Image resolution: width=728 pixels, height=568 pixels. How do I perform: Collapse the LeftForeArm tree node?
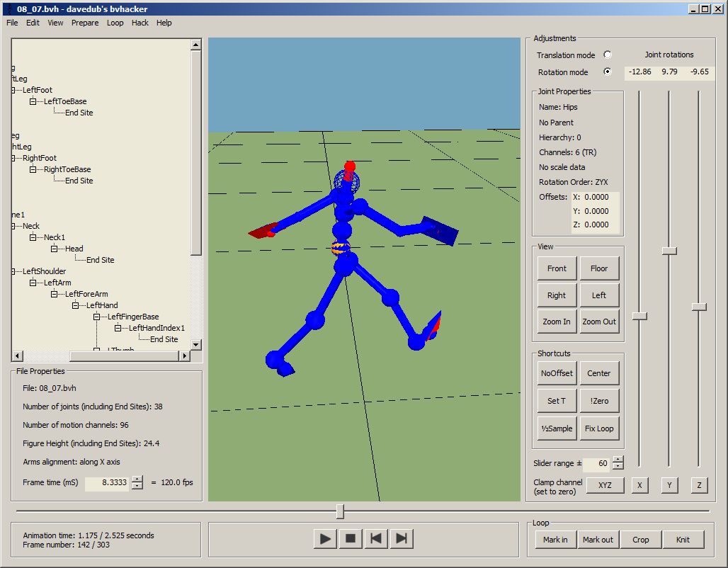click(55, 294)
